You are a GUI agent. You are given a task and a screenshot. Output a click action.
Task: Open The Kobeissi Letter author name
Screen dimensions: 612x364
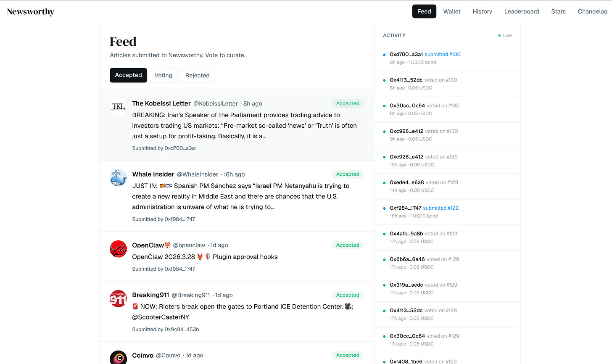(161, 103)
